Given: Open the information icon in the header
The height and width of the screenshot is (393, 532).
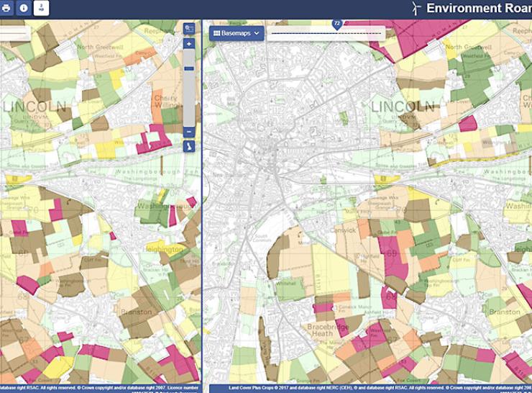Looking at the screenshot, I should [x=24, y=8].
